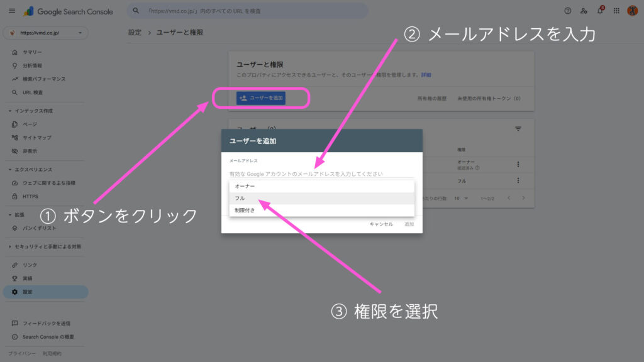Viewport: 644px width, 362px height.
Task: Open the property selector showing https://vmd.co.jp
Action: pos(44,31)
